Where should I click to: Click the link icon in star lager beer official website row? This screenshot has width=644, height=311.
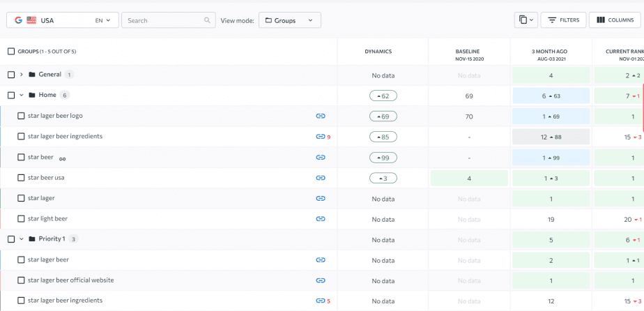pyautogui.click(x=321, y=280)
